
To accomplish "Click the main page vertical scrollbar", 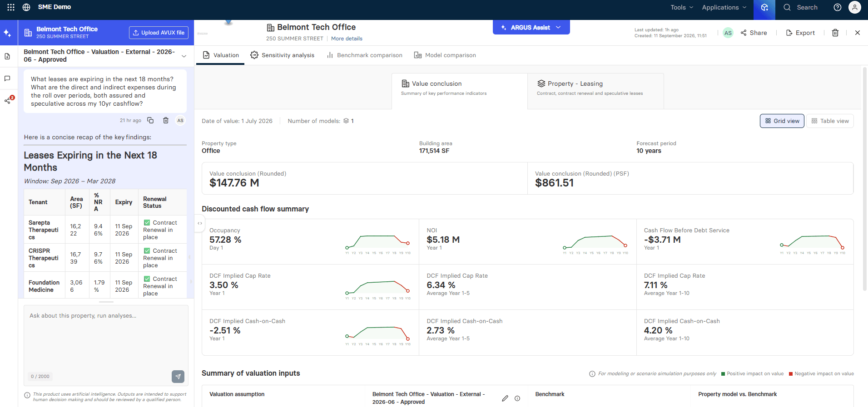I will (864, 179).
